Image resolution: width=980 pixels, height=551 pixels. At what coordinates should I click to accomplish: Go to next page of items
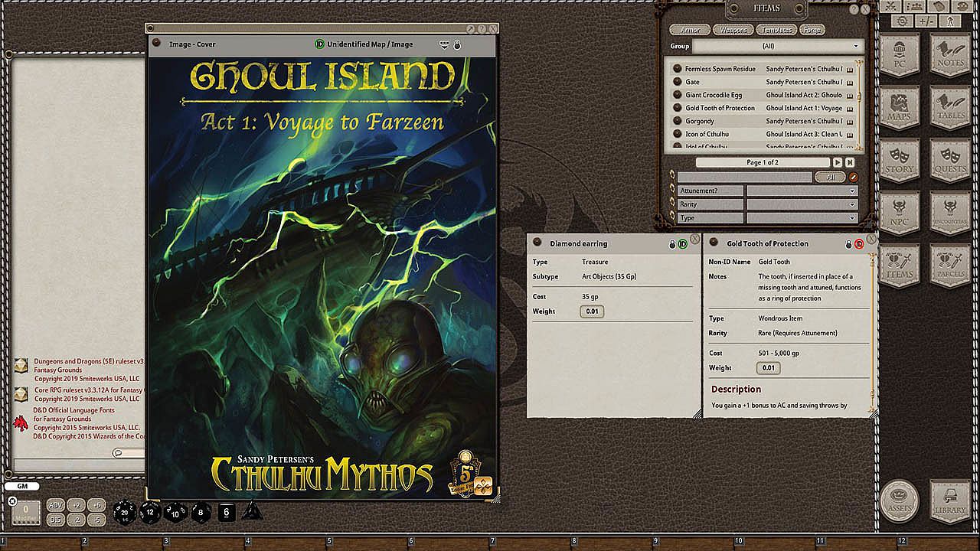[838, 162]
